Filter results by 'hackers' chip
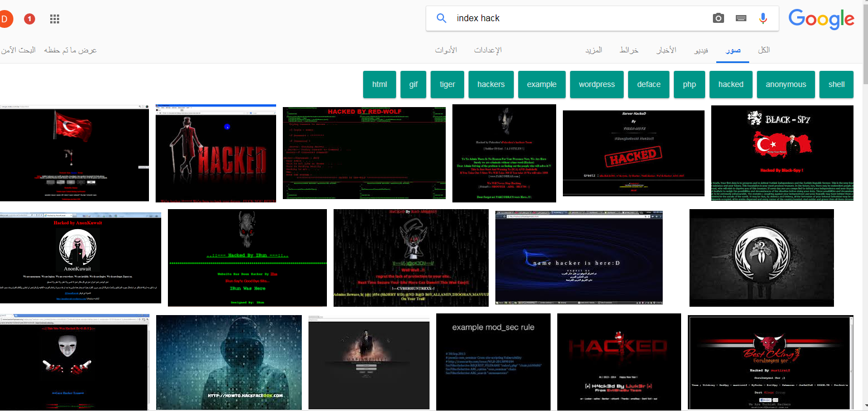 [491, 84]
